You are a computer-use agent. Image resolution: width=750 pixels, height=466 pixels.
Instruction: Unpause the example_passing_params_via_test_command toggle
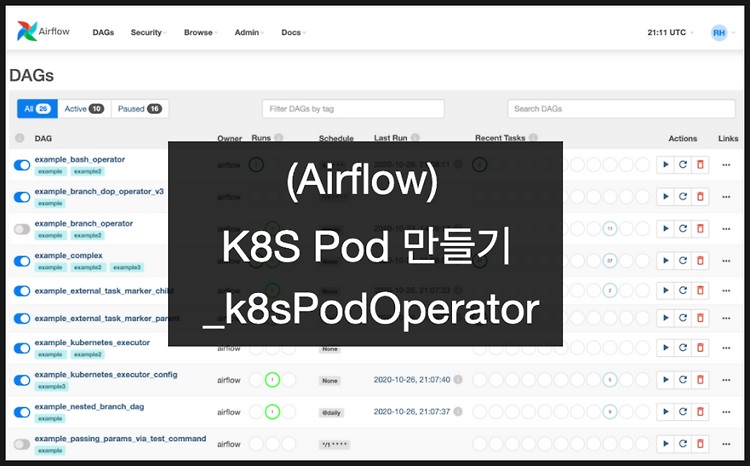22,444
